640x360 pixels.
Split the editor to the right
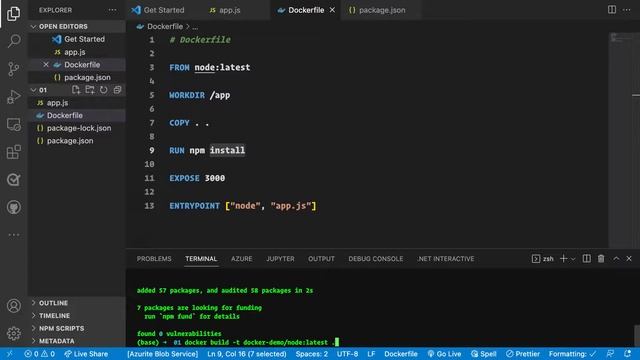pyautogui.click(x=611, y=10)
